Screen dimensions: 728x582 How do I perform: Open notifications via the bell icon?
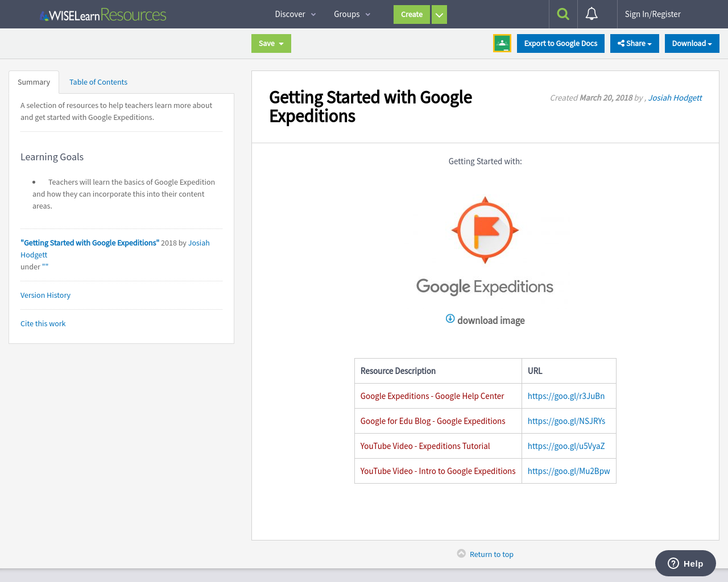(x=591, y=14)
